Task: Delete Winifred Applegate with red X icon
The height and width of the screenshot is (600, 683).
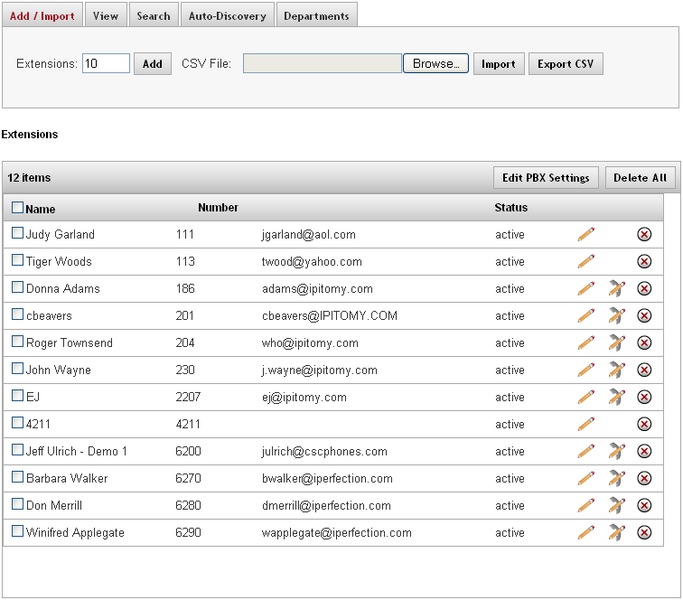Action: tap(644, 532)
